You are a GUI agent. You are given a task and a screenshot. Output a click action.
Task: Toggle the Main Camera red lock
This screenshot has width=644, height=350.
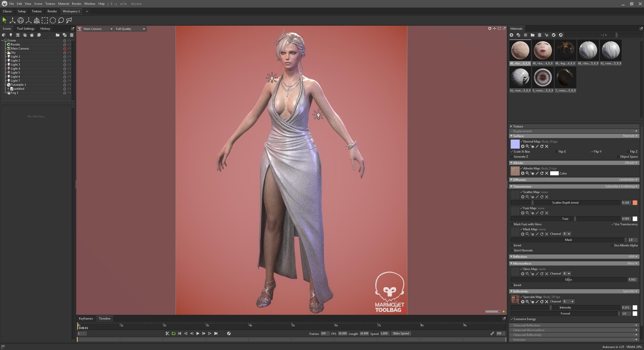(x=65, y=49)
